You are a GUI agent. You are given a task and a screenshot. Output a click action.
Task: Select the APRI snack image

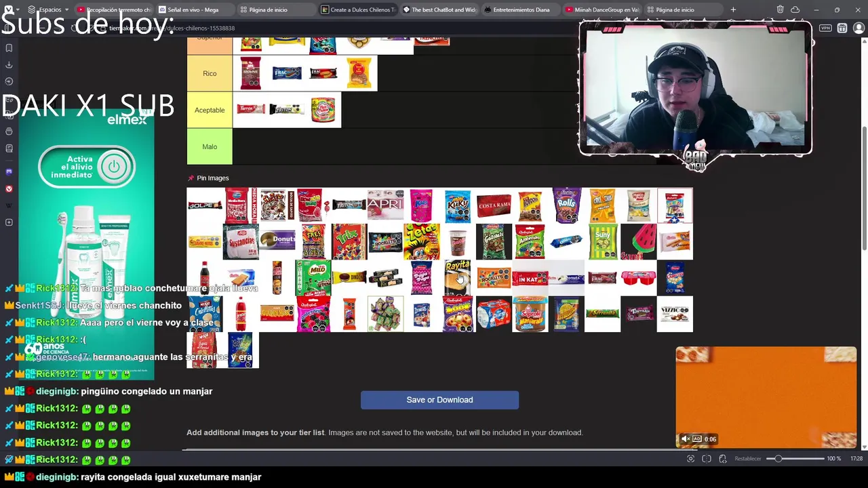pos(385,205)
